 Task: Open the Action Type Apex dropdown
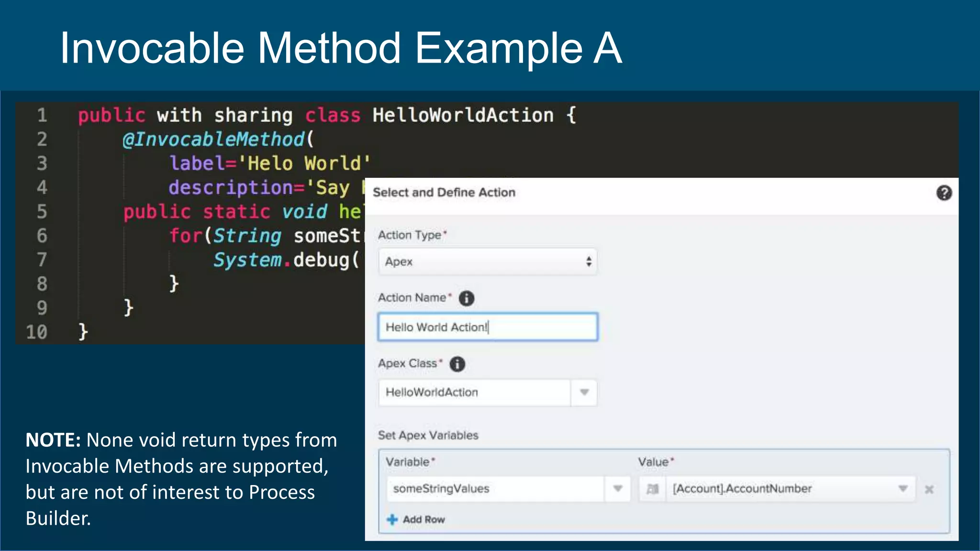coord(488,262)
